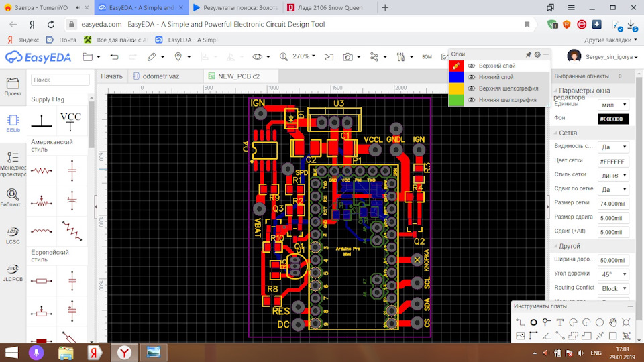Select the Group/Ungroup tool in PCB tools
Image resolution: width=644 pixels, height=362 pixels.
click(626, 336)
